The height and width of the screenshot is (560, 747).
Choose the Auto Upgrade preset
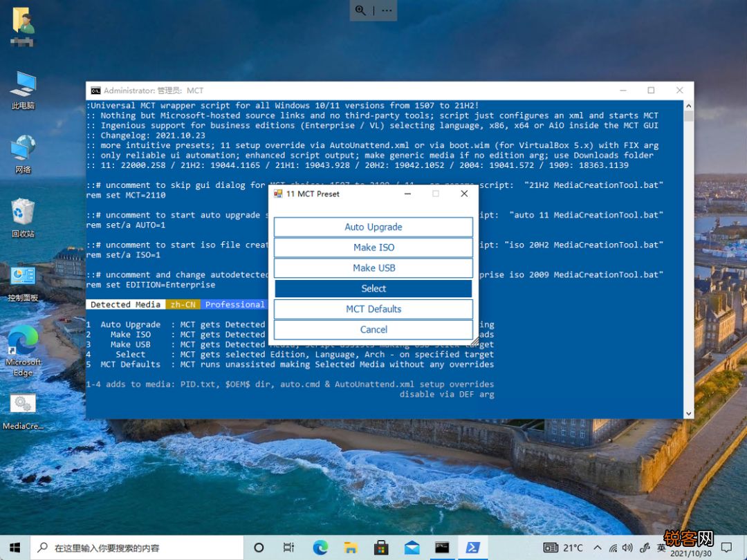373,227
